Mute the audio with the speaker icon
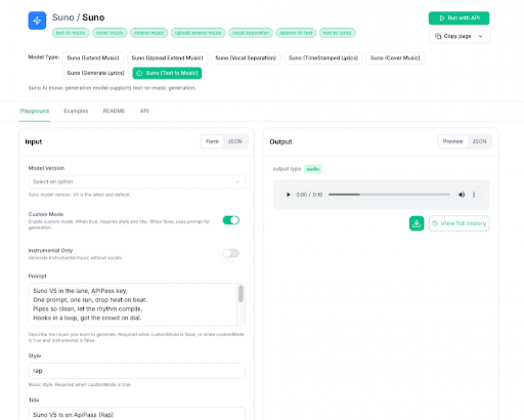The image size is (524, 420). 461,195
